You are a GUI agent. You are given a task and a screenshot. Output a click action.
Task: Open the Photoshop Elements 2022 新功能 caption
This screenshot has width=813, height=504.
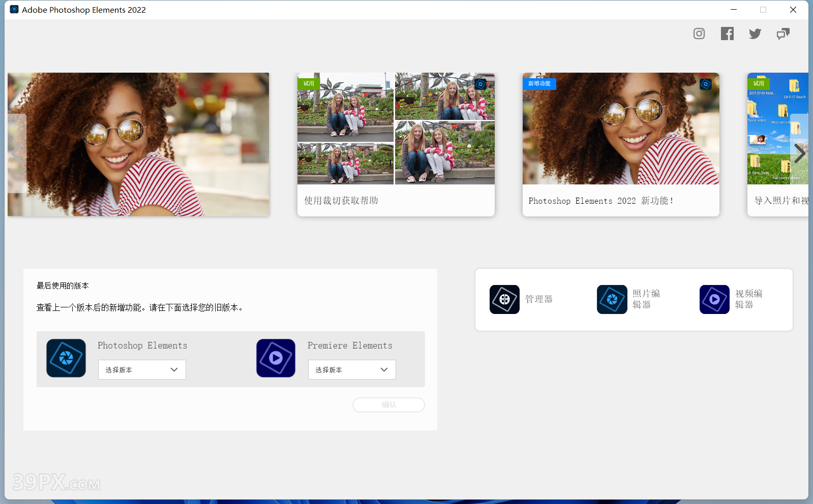601,201
